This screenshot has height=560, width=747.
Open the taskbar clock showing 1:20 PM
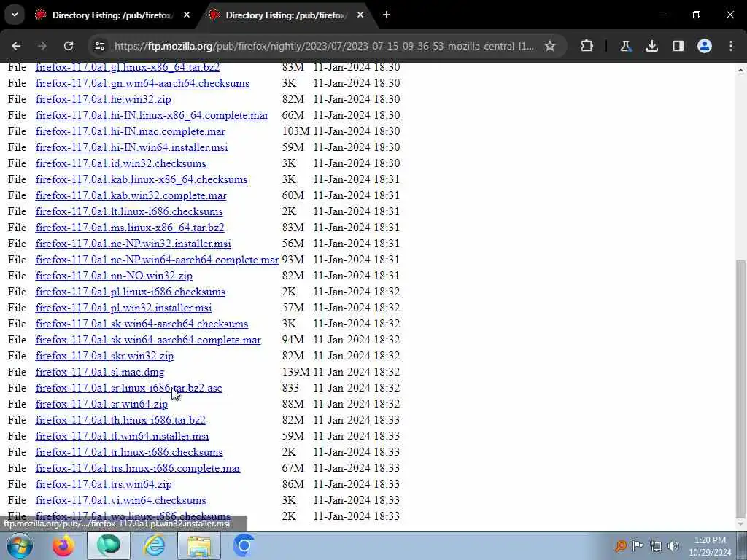tap(710, 546)
